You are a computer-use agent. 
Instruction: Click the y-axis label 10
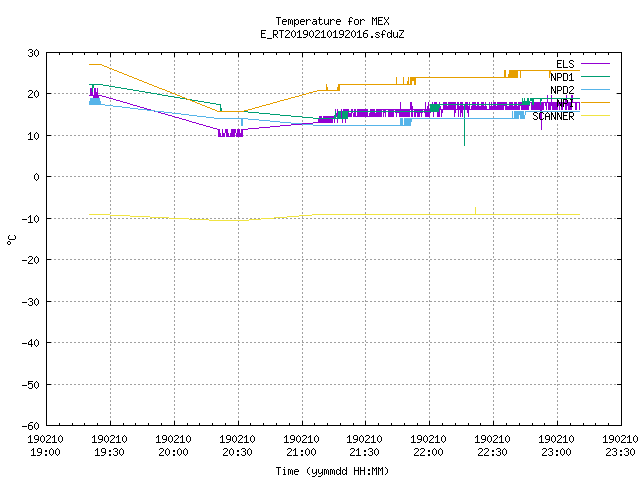pyautogui.click(x=33, y=136)
